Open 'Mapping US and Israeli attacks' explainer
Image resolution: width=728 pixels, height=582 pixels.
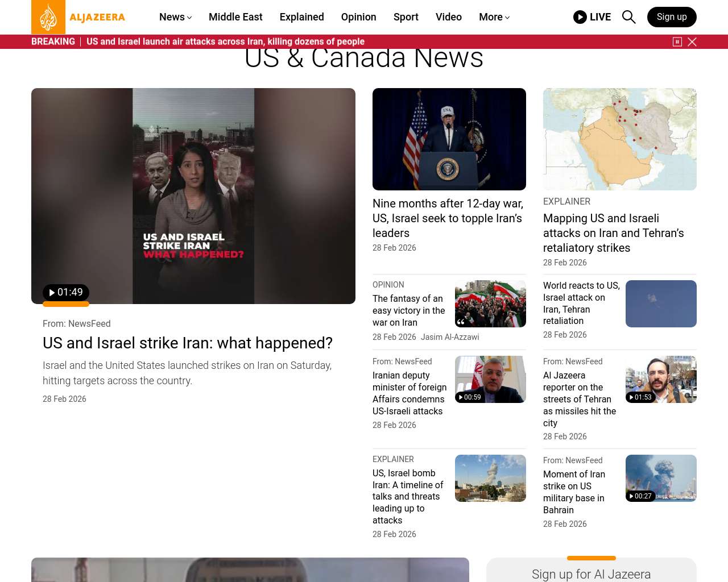point(614,233)
